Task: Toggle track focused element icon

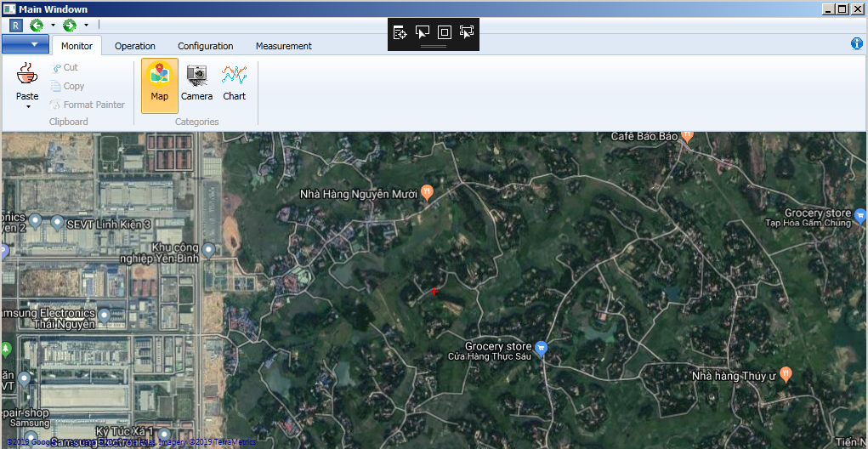Action: point(467,32)
